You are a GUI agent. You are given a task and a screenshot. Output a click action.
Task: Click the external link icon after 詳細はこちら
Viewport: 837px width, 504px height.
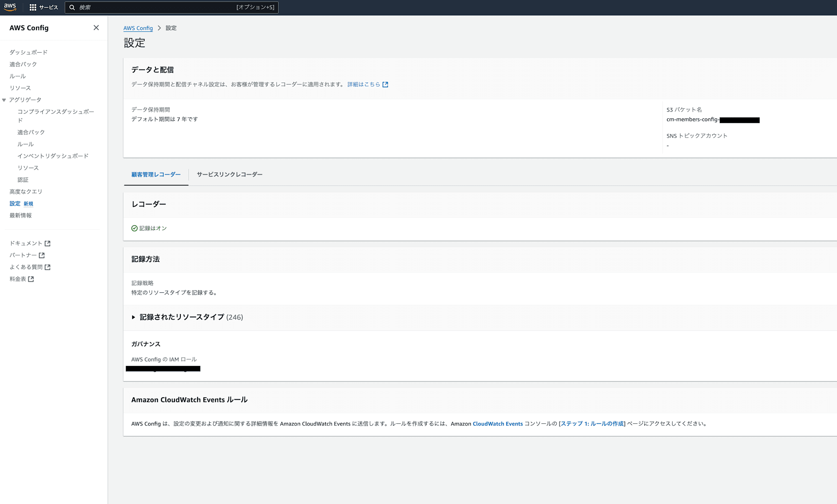coord(385,84)
